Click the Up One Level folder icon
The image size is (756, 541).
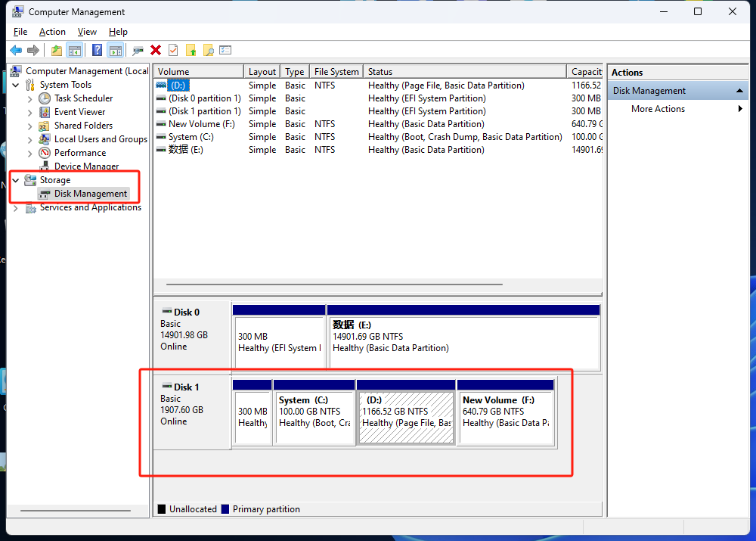57,50
